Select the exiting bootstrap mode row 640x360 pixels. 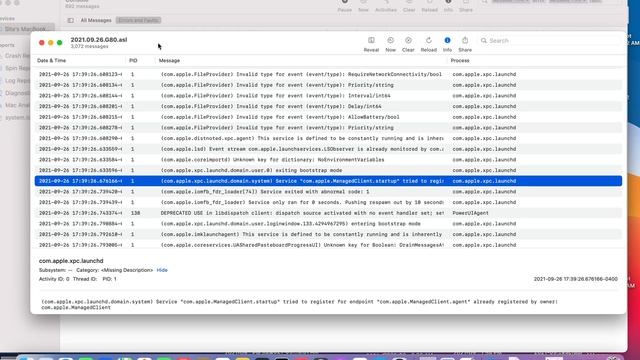tap(328, 170)
